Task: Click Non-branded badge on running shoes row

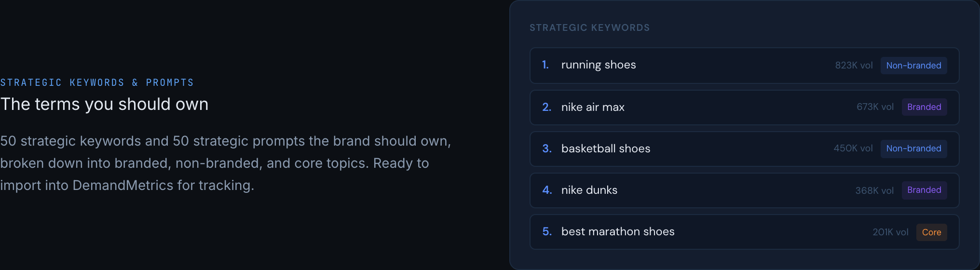Action: tap(913, 66)
